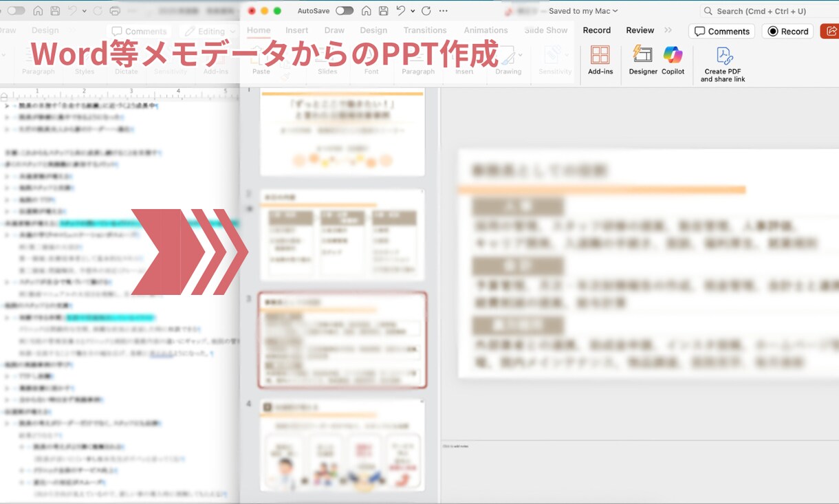
Task: Select slide 1 thumbnail
Action: 342,133
